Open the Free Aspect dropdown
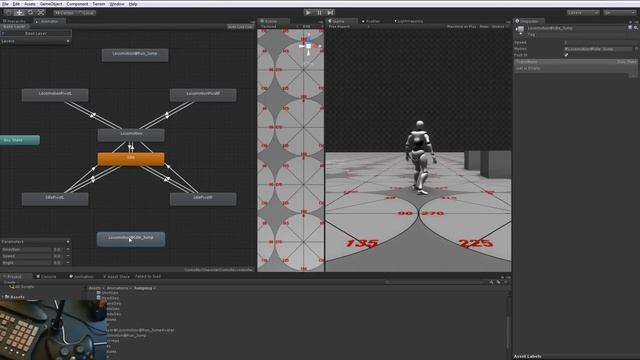This screenshot has height=360, width=640. tap(349, 27)
